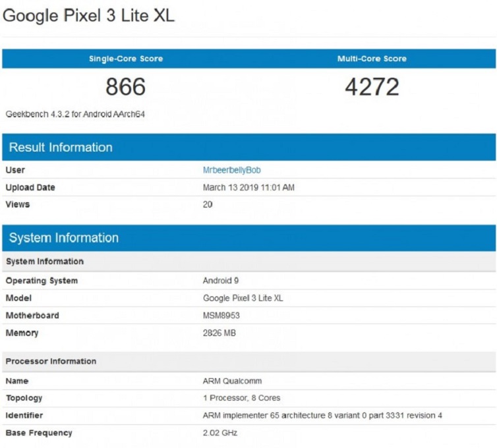The image size is (497, 448).
Task: Click the Android 9 value
Action: [221, 281]
